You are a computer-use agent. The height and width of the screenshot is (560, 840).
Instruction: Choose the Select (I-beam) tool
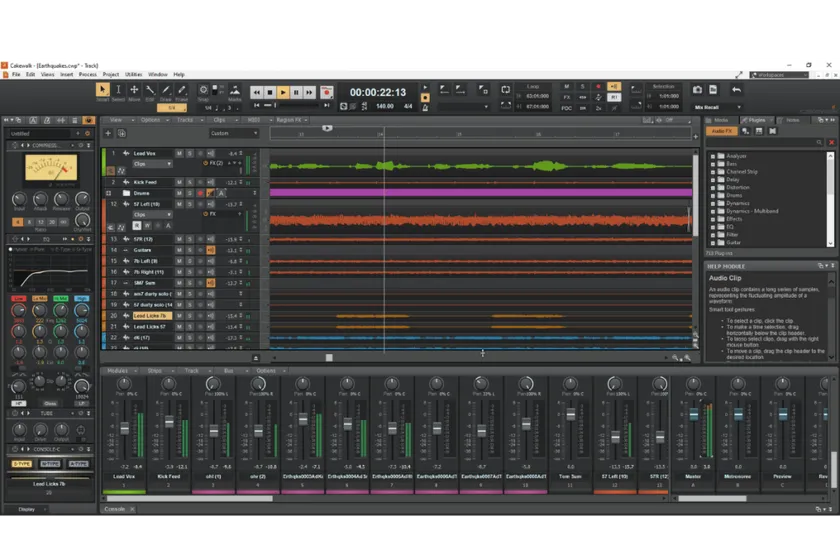[x=118, y=90]
